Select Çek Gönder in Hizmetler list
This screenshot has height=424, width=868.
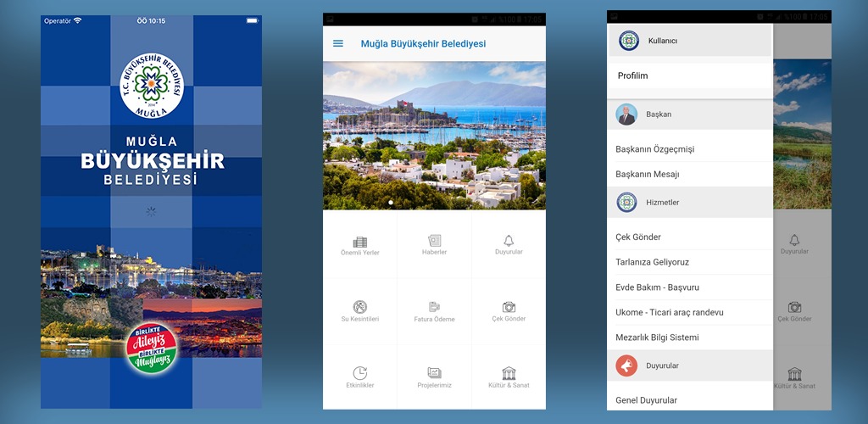pos(690,237)
